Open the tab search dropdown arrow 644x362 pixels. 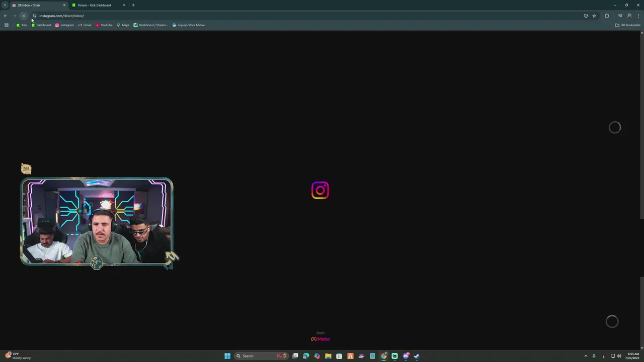5,5
